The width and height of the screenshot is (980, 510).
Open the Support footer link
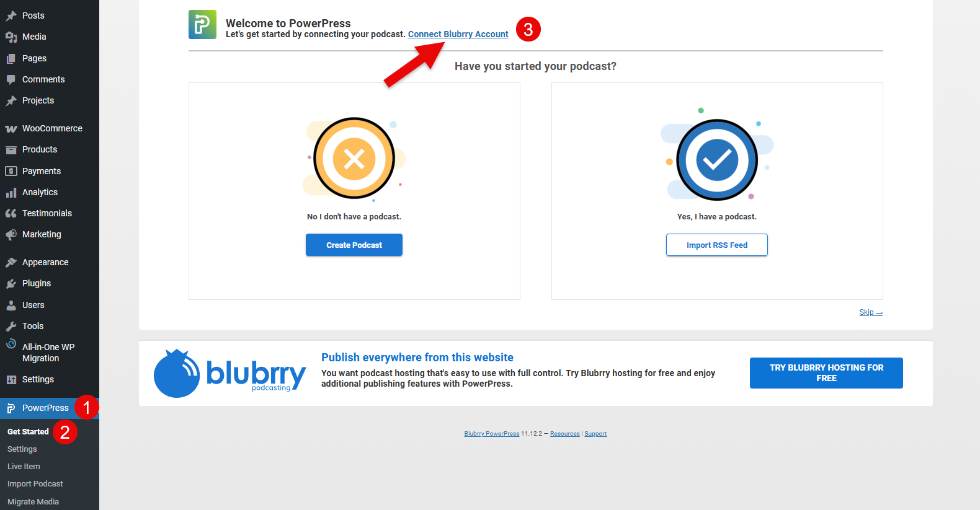[595, 434]
